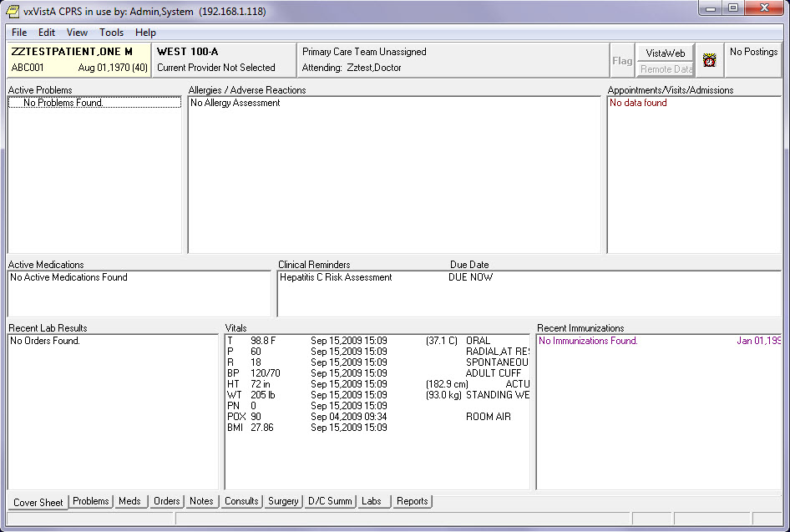This screenshot has width=790, height=532.
Task: Select 'No Active Medications Found' entry
Action: pyautogui.click(x=68, y=277)
